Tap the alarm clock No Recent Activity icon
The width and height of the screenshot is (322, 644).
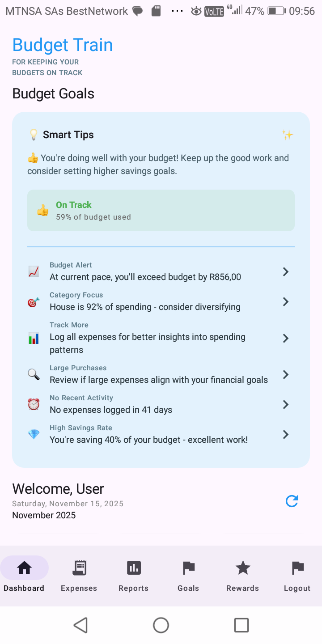pyautogui.click(x=34, y=404)
